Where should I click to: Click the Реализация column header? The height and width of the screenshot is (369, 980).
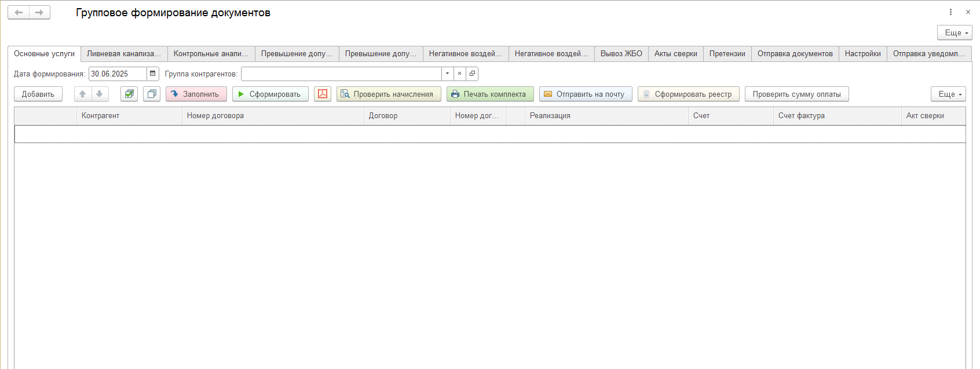[x=606, y=116]
